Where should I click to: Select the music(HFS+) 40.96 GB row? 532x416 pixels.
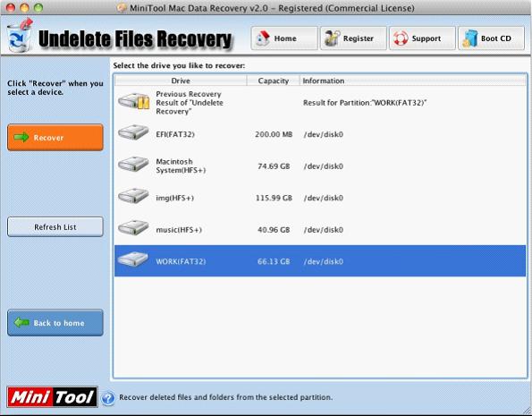[320, 229]
